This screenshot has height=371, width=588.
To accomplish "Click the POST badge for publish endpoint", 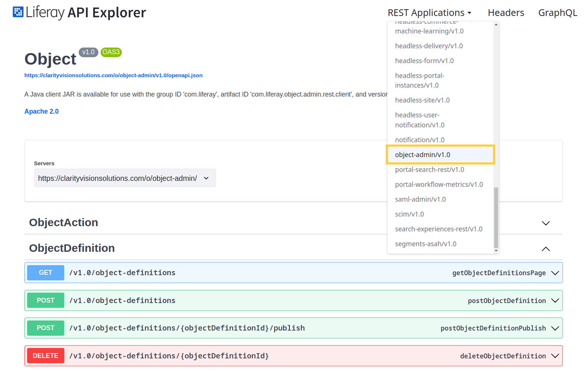I will point(46,328).
